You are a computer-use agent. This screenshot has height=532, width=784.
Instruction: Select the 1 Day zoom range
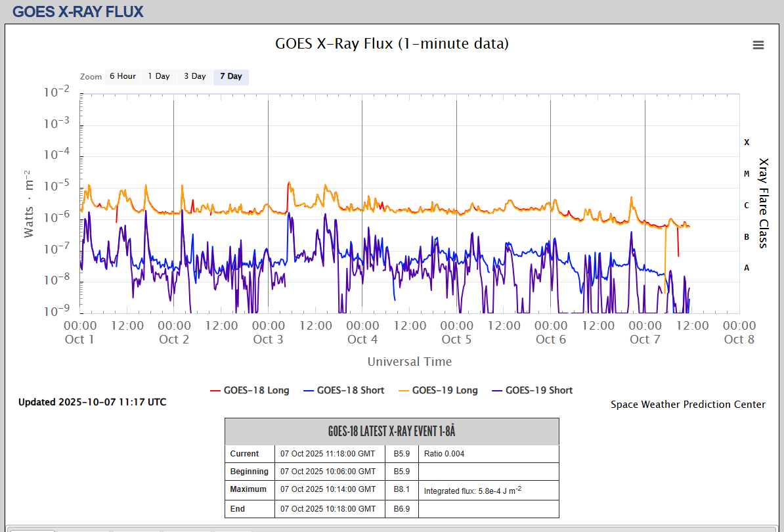(x=159, y=76)
